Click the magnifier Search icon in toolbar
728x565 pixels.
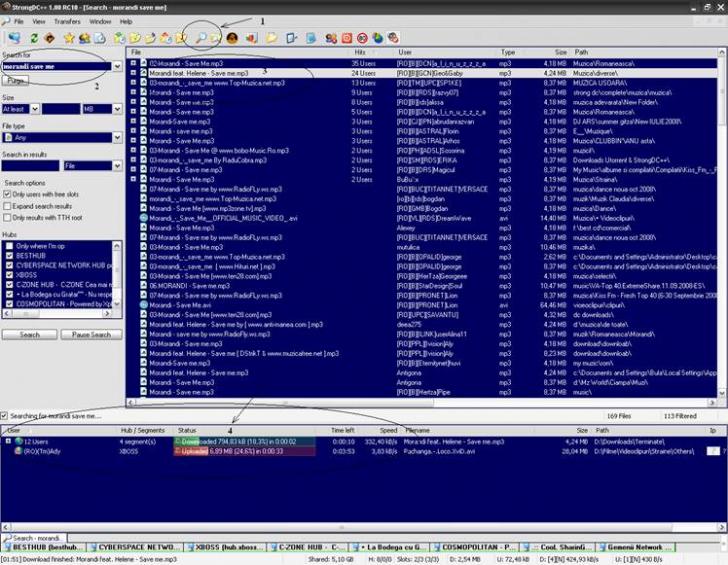[200, 38]
